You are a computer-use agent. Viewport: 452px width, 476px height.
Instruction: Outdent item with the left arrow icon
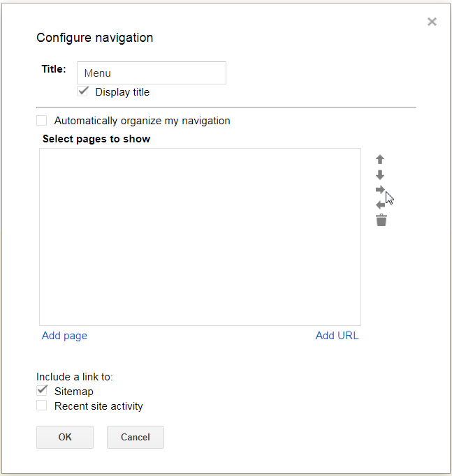[x=380, y=205]
